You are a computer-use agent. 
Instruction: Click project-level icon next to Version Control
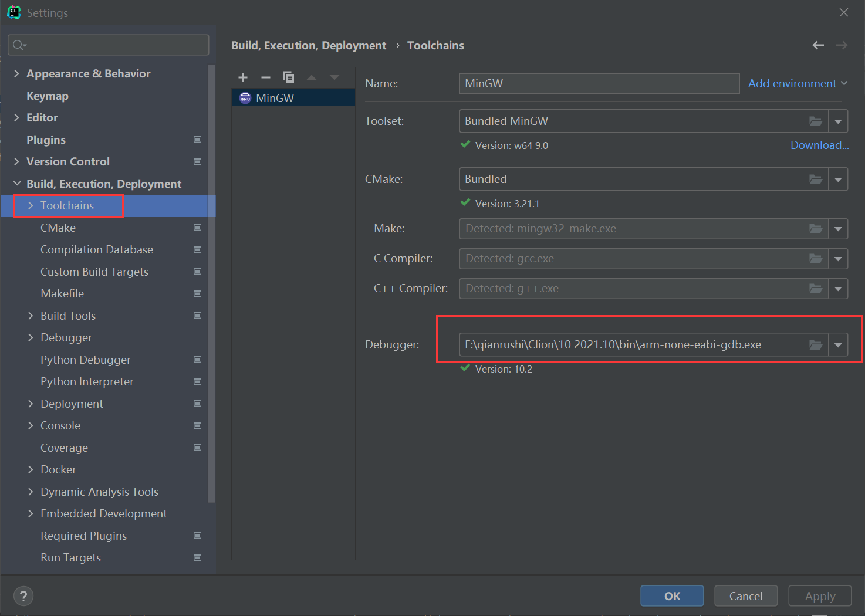tap(198, 161)
